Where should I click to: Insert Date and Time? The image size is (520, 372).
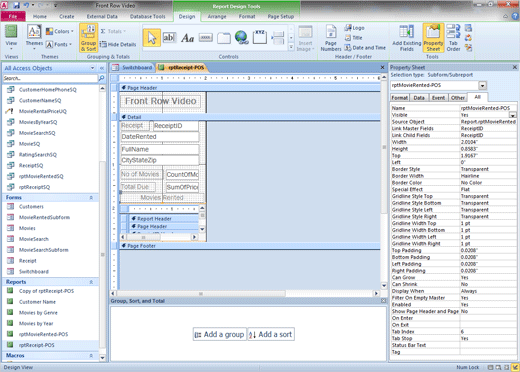tap(365, 48)
